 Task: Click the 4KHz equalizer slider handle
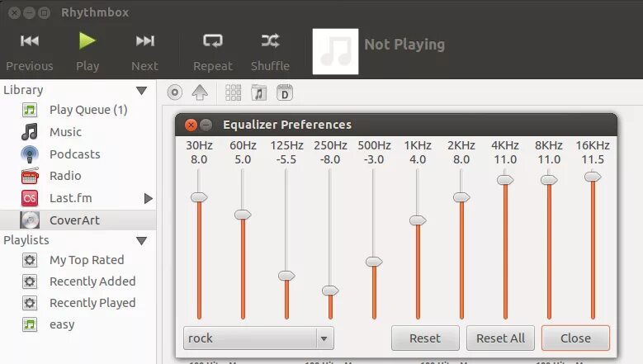[505, 180]
